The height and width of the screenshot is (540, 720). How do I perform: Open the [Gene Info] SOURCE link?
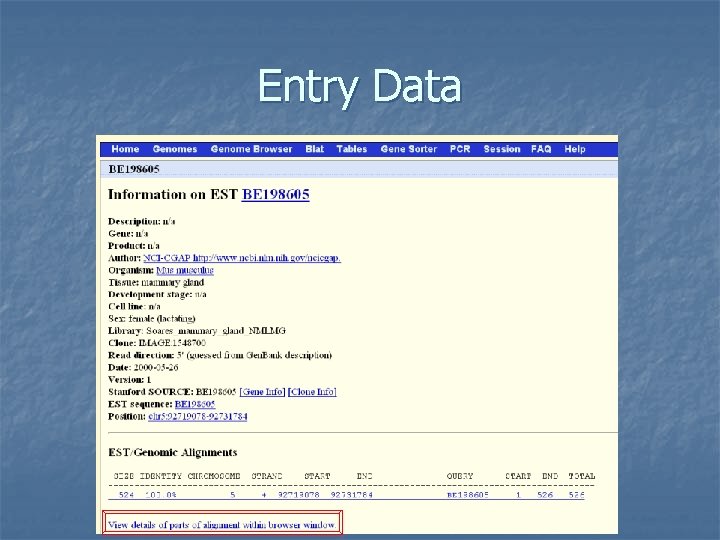point(262,392)
